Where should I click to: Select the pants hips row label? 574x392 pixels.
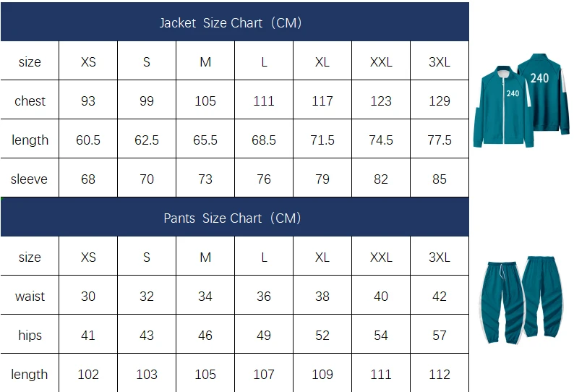30,335
